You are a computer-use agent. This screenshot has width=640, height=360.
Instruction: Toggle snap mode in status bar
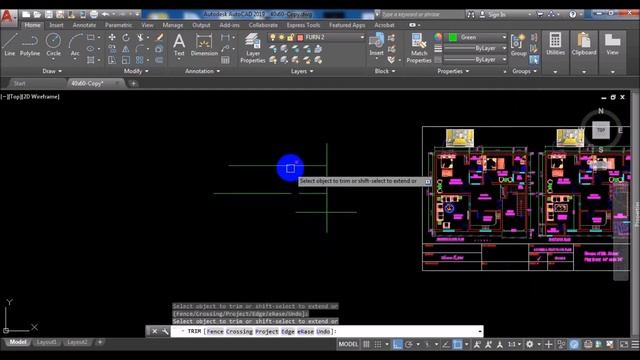378,344
